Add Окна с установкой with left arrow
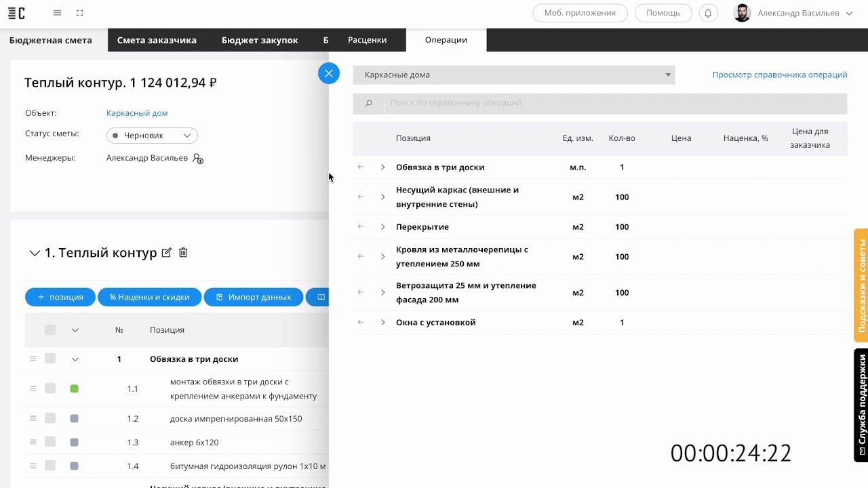868x488 pixels. (x=361, y=323)
